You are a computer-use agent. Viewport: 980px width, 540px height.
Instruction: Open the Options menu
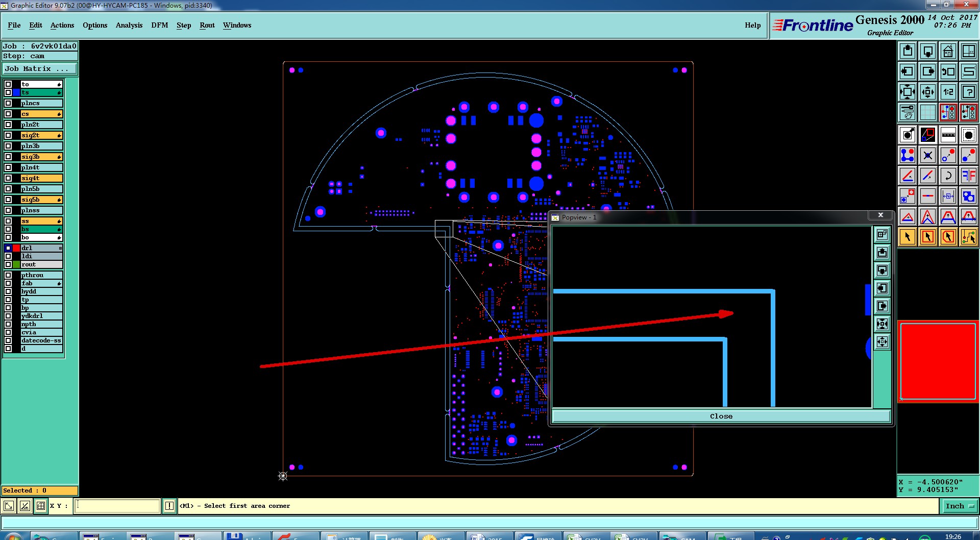95,25
